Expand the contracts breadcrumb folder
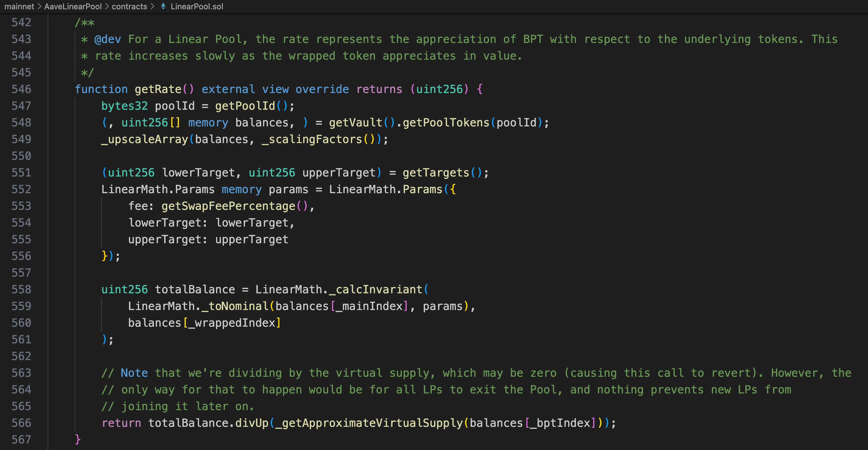The width and height of the screenshot is (868, 450). (130, 6)
